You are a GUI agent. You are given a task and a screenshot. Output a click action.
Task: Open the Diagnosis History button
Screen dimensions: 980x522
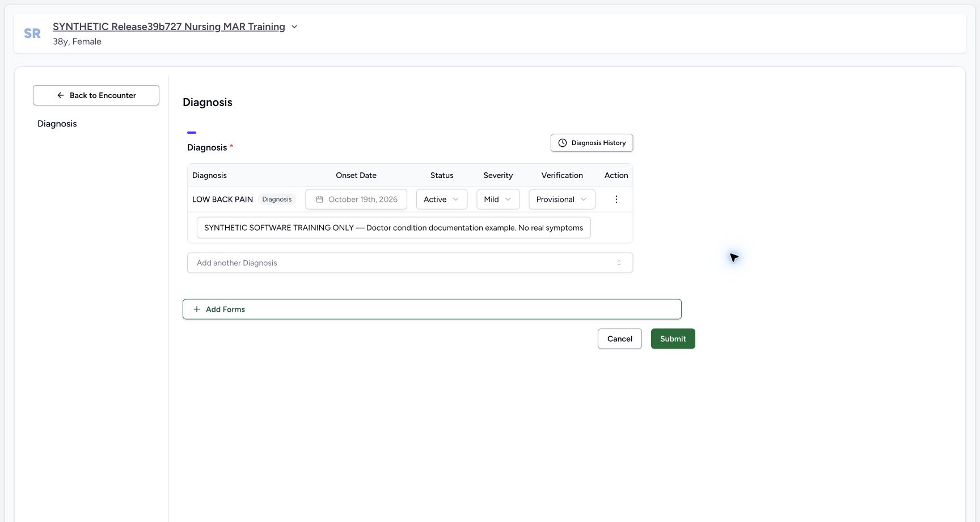coord(592,143)
